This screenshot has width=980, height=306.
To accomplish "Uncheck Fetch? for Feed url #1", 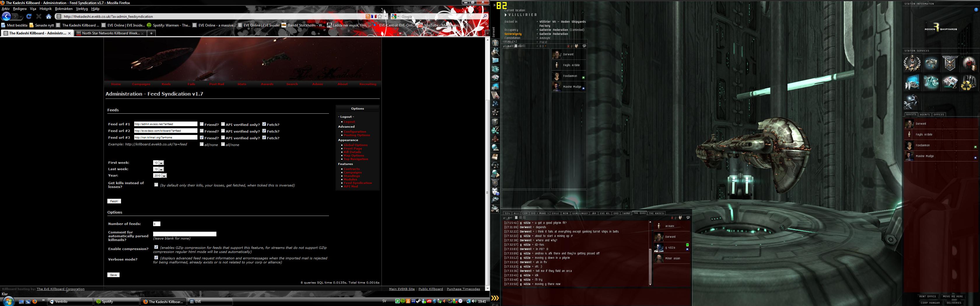I will click(x=264, y=124).
